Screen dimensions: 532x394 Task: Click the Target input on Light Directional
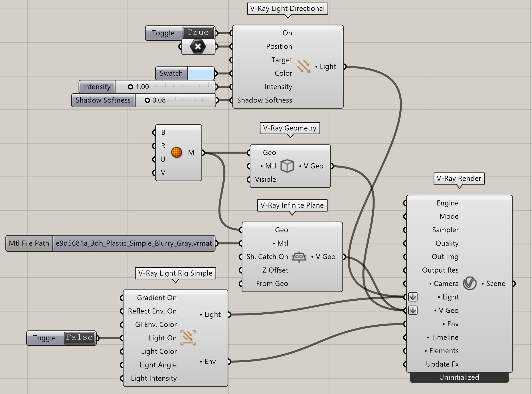(282, 60)
